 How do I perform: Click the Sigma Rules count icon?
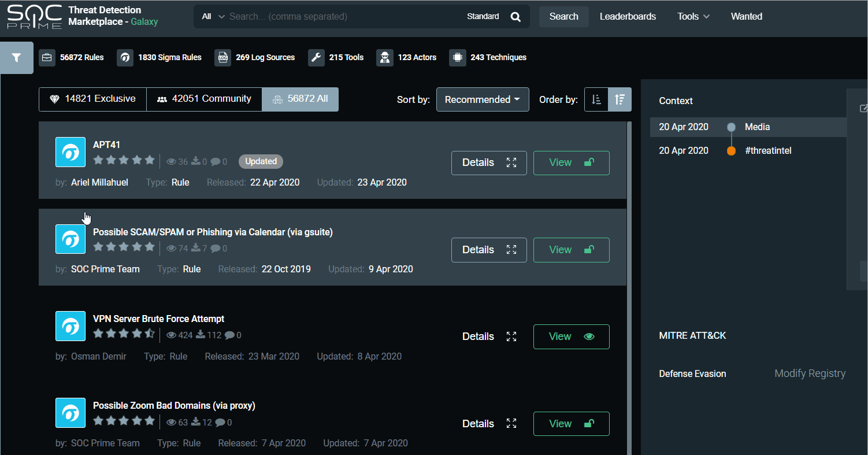point(125,58)
